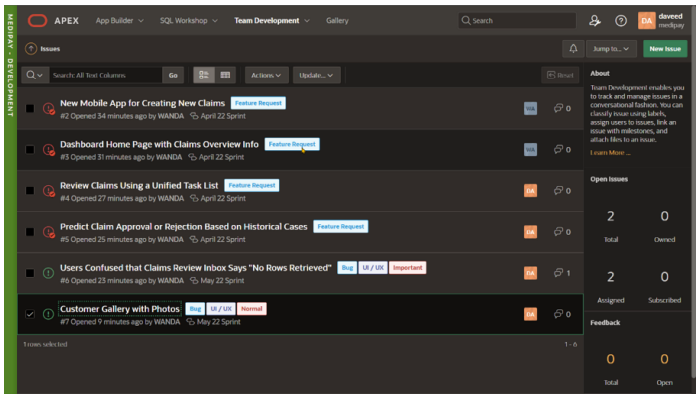Click the Assigned issues count 2
This screenshot has height=403, width=699.
[611, 277]
